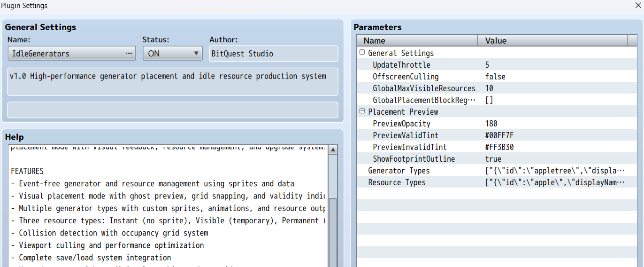Select the ShowFootprintOutline true value
This screenshot has width=644, height=267.
(x=493, y=159)
